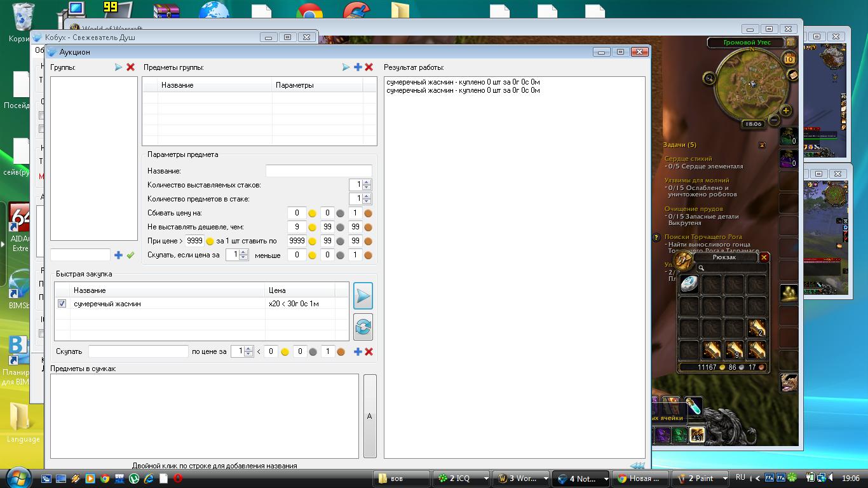
Task: Decrease Количество предметов в стаке value
Action: click(367, 201)
